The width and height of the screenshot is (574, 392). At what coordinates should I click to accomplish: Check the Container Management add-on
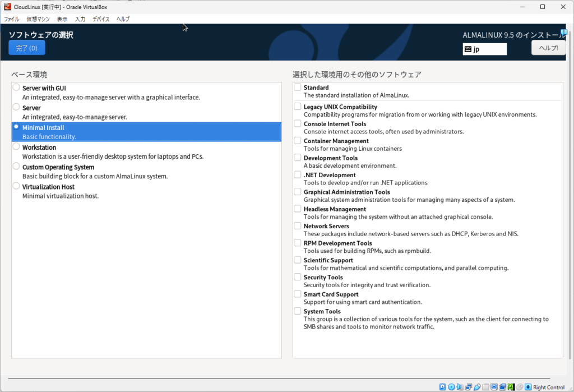[x=297, y=141]
